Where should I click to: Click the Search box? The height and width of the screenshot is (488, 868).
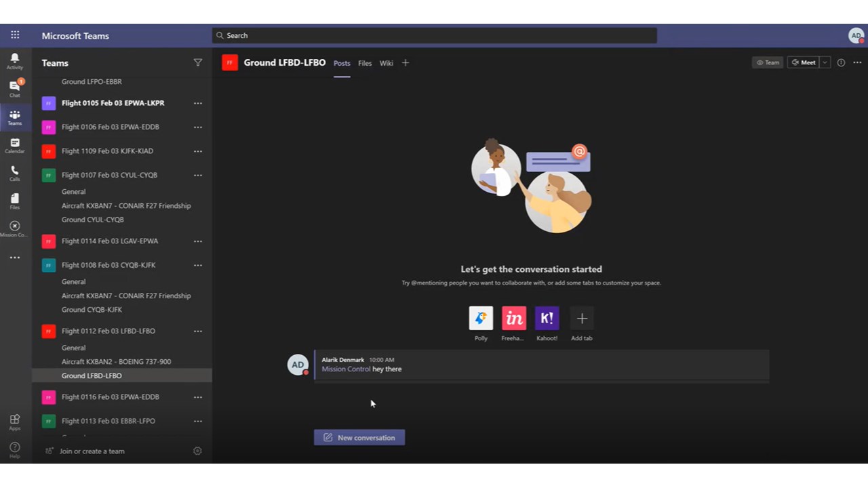click(435, 35)
